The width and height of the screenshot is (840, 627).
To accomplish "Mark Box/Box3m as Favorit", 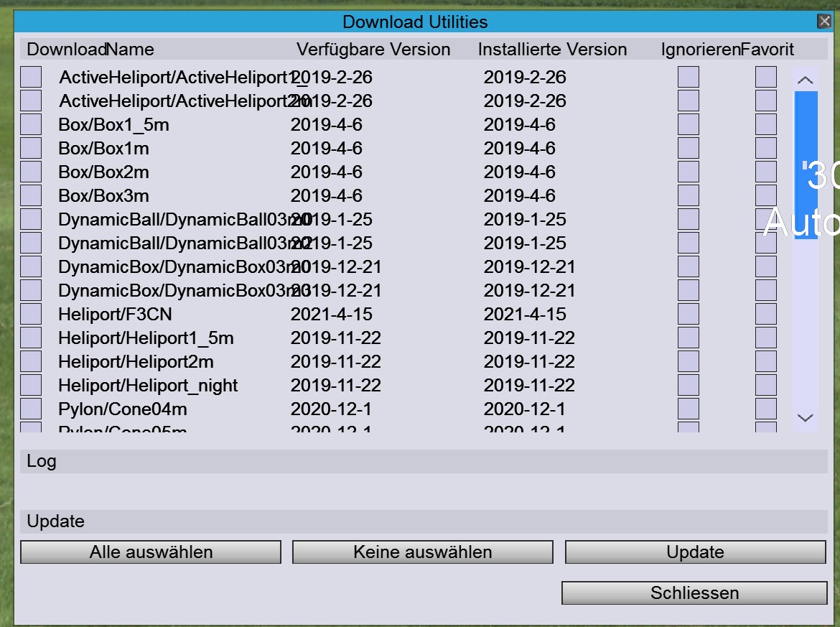I will click(x=766, y=195).
